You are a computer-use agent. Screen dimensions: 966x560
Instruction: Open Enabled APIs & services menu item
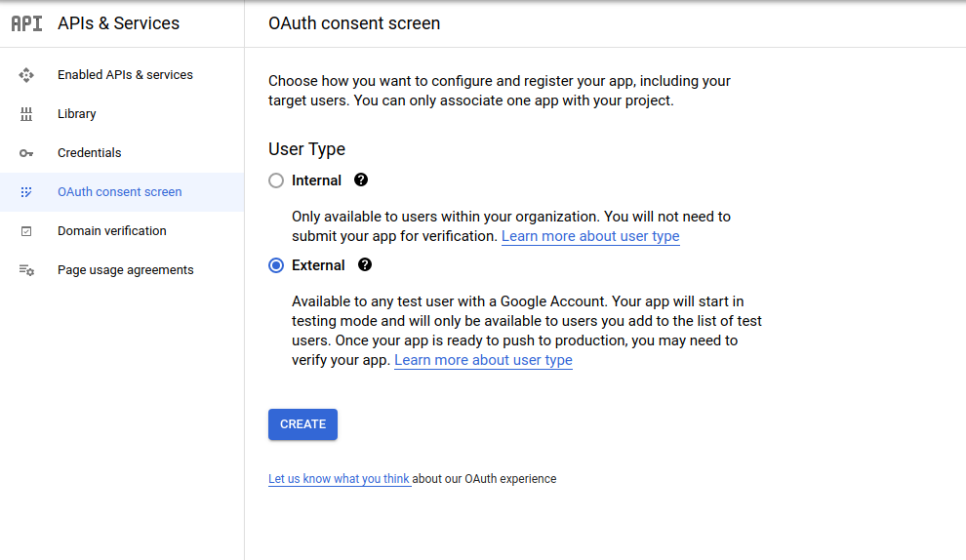pyautogui.click(x=122, y=75)
